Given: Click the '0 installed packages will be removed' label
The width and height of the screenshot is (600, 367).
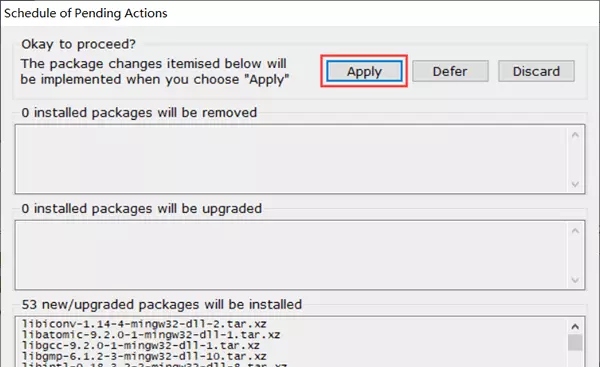Looking at the screenshot, I should coord(139,113).
